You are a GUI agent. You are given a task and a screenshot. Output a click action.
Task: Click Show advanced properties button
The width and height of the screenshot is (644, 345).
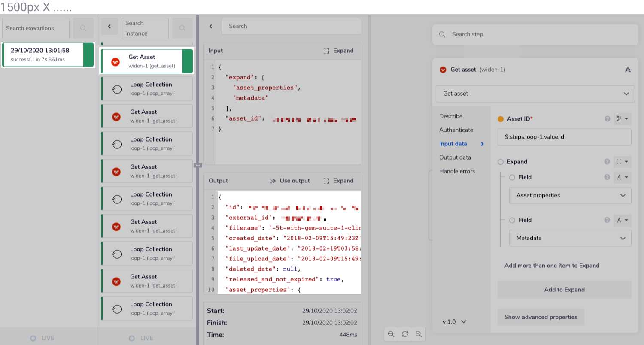(x=541, y=317)
